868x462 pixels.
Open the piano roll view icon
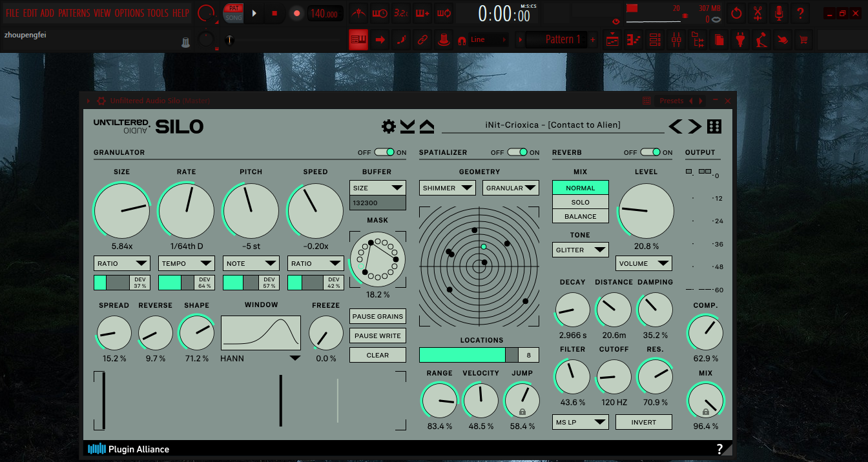click(634, 40)
